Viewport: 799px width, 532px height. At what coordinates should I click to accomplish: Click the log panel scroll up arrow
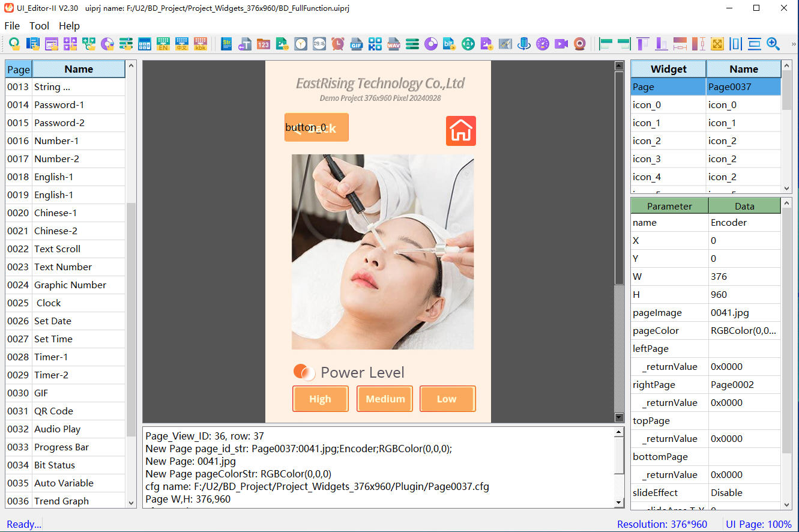(x=620, y=432)
